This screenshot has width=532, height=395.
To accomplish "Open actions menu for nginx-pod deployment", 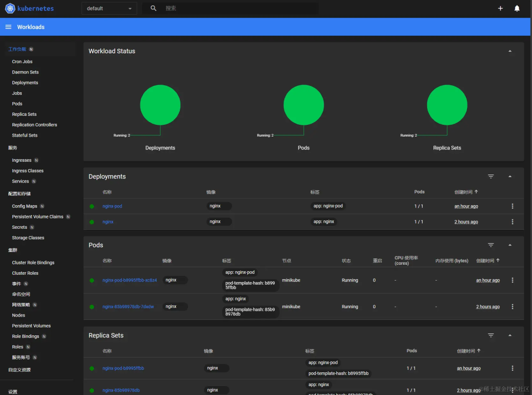I will tap(512, 206).
